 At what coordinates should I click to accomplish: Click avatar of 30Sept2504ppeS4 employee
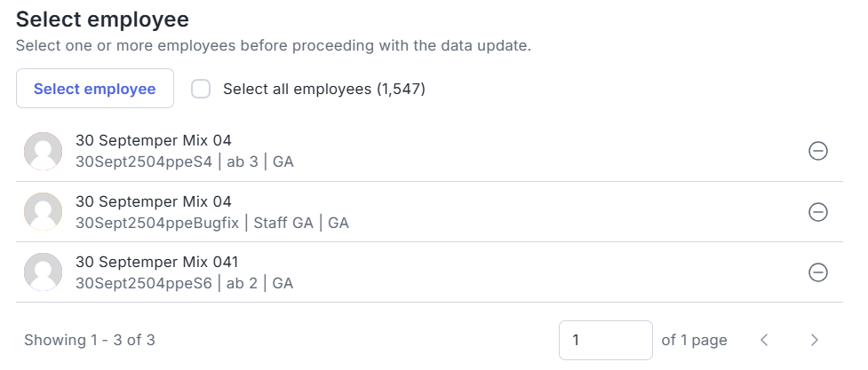(43, 151)
